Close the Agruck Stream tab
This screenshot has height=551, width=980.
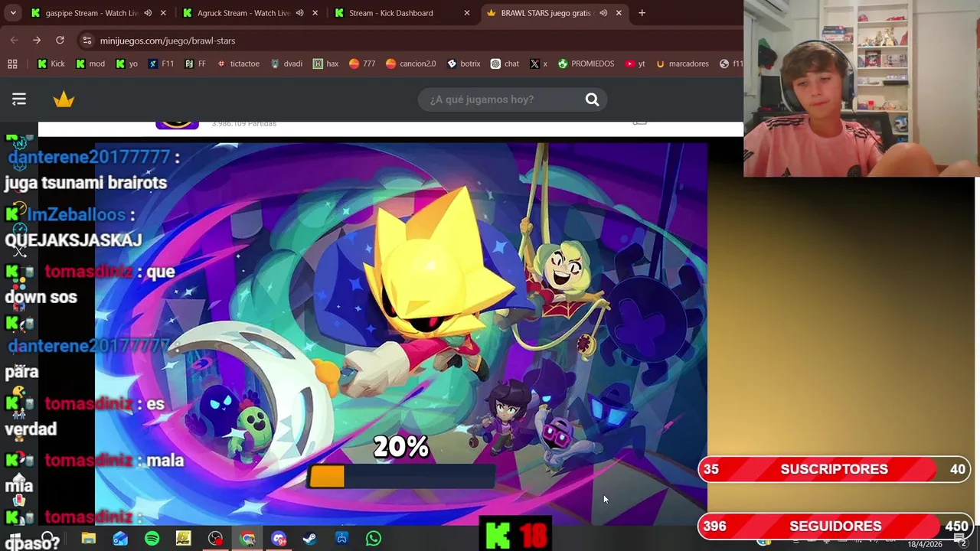315,13
